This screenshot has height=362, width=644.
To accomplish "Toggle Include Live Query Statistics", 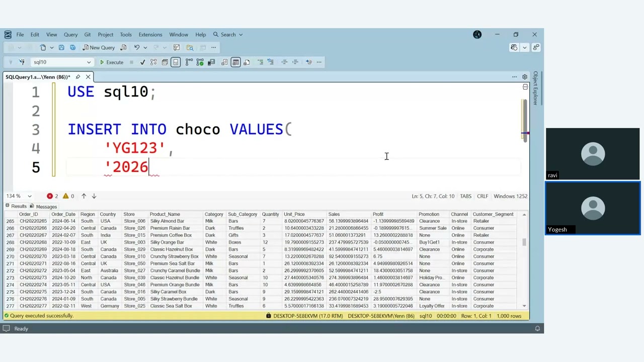I will [x=200, y=62].
